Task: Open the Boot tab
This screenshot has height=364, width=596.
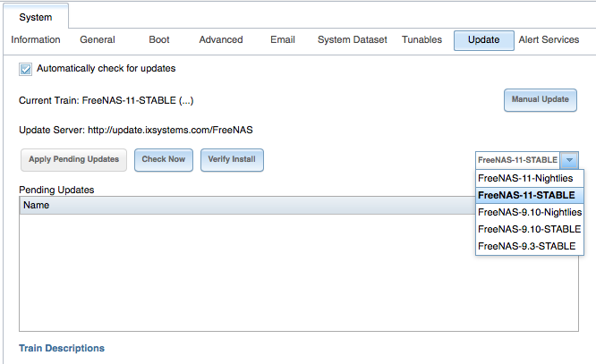Action: click(159, 39)
